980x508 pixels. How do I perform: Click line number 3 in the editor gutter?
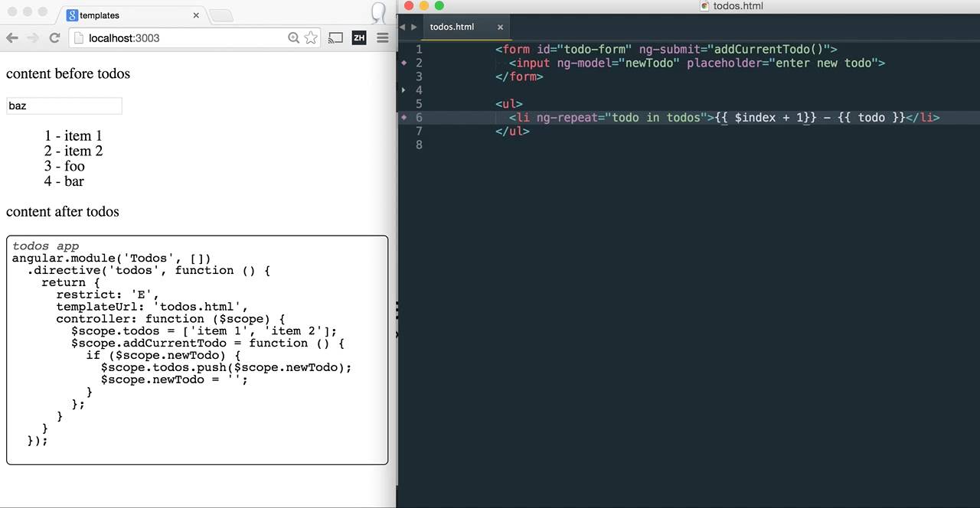coord(419,77)
